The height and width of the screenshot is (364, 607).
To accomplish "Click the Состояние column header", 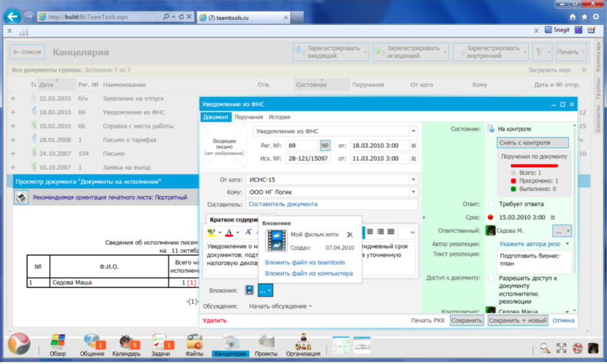I will tap(321, 84).
